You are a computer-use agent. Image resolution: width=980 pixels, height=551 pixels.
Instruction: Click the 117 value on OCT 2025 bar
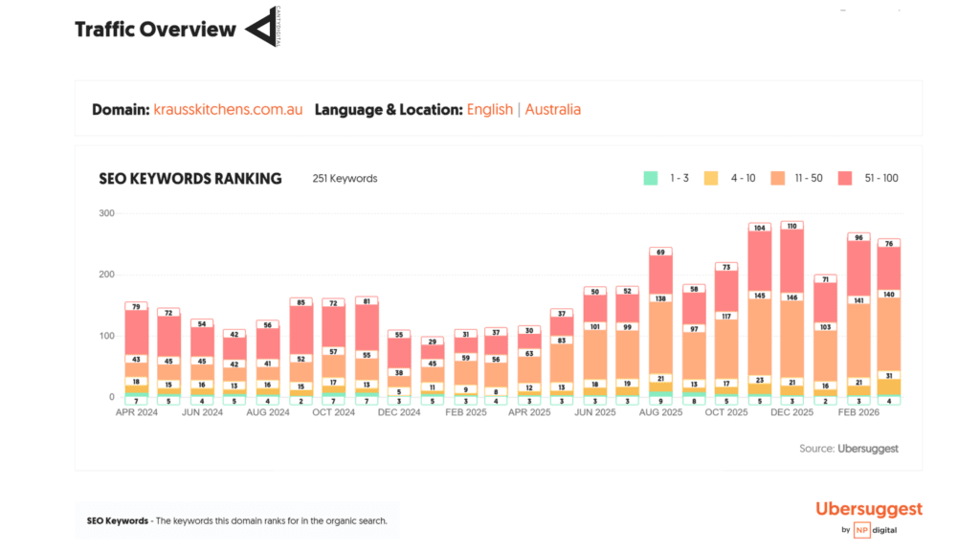pyautogui.click(x=726, y=316)
